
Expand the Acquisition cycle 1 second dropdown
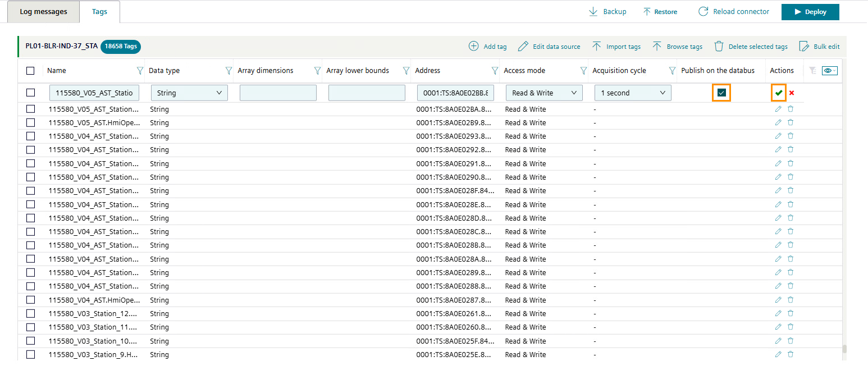pyautogui.click(x=633, y=93)
